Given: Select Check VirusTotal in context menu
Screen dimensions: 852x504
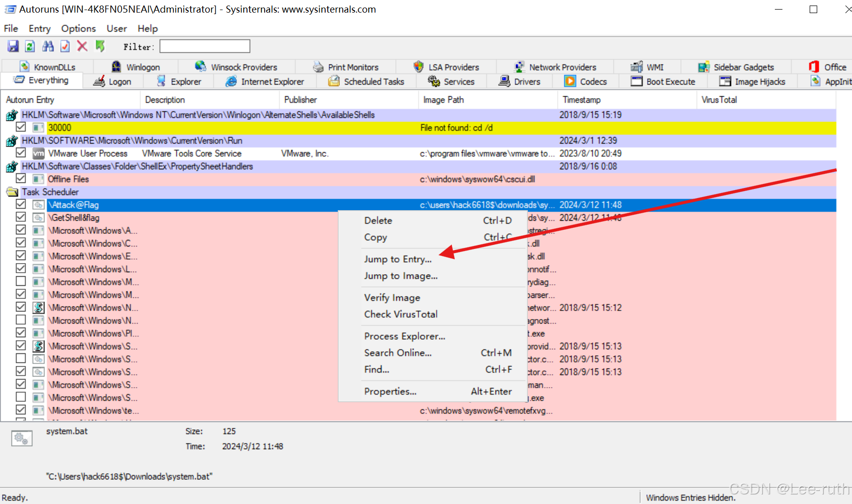Looking at the screenshot, I should [433, 314].
